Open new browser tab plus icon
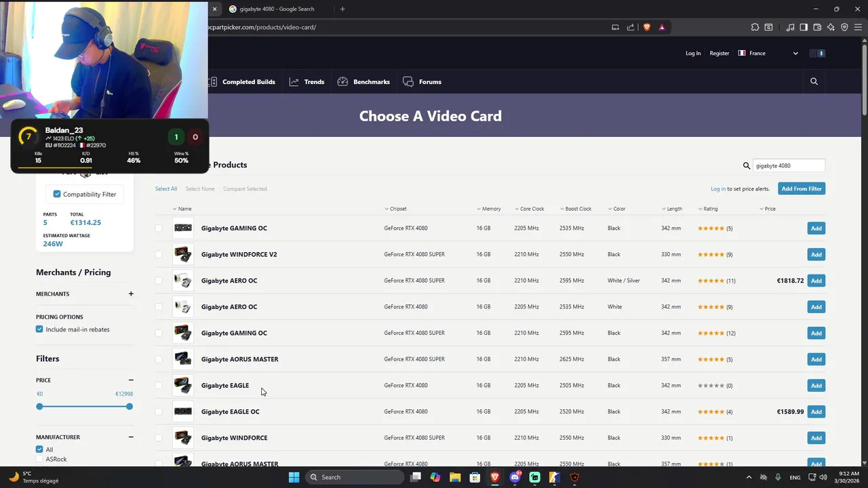 [342, 9]
